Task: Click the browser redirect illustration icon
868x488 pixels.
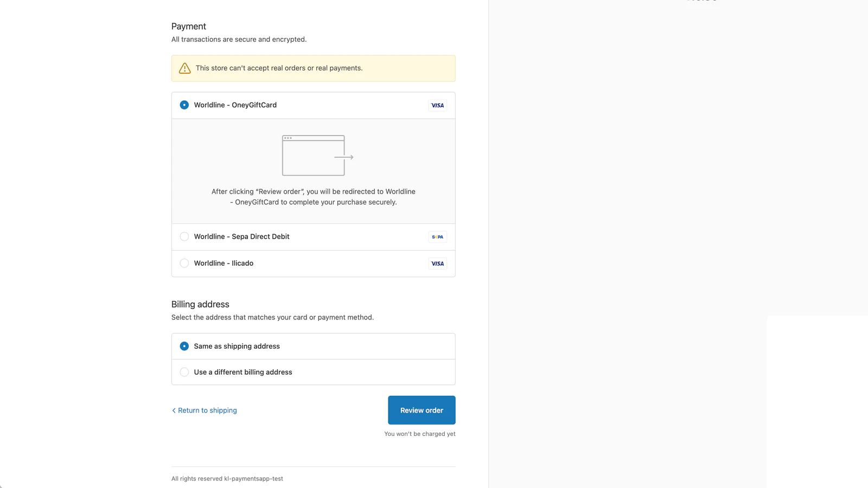Action: 318,156
